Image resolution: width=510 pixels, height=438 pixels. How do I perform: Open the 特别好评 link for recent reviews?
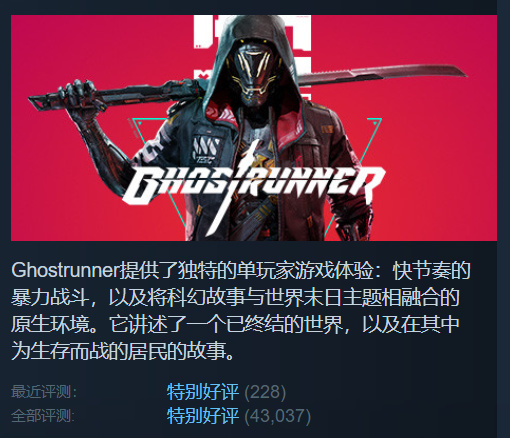(x=203, y=392)
